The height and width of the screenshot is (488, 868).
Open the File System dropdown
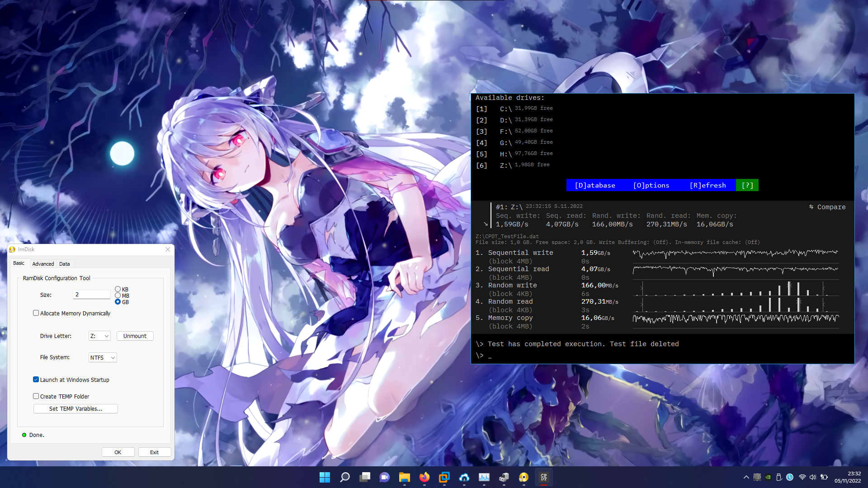coord(103,357)
